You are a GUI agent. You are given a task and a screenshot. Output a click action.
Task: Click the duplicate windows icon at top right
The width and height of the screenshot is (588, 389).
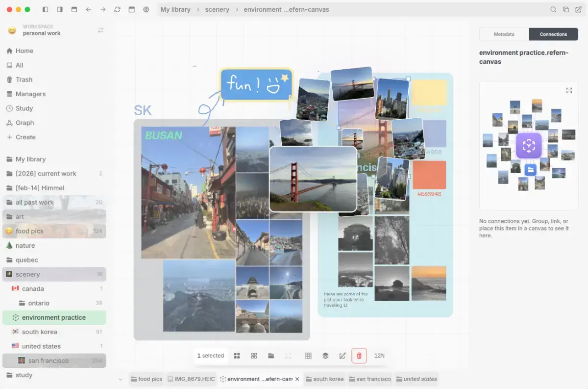[566, 9]
